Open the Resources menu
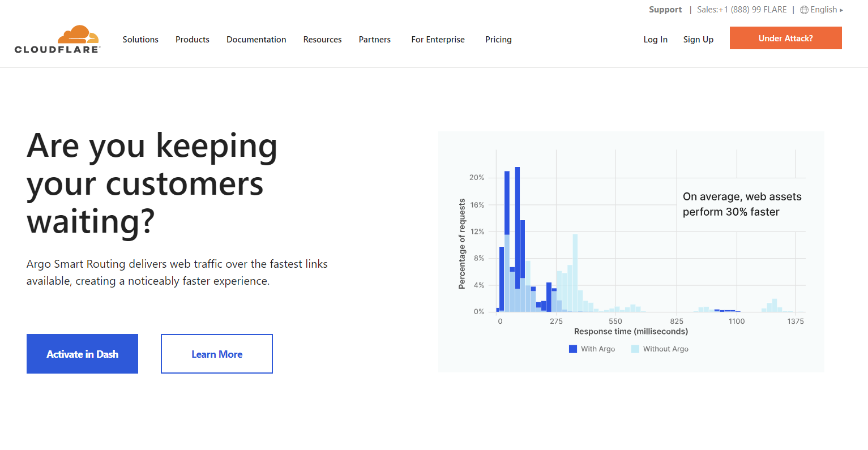This screenshot has height=450, width=868. 323,40
